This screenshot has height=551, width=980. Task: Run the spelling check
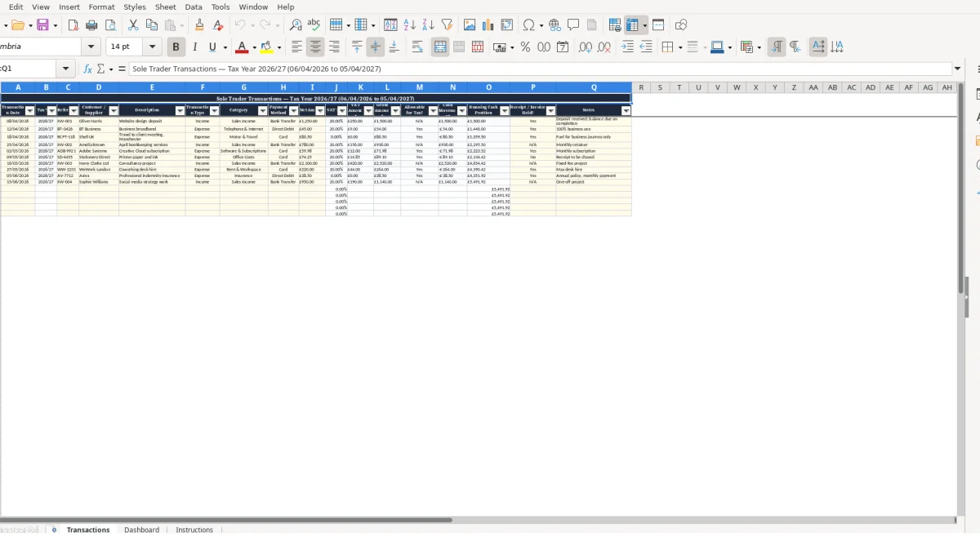tap(314, 25)
